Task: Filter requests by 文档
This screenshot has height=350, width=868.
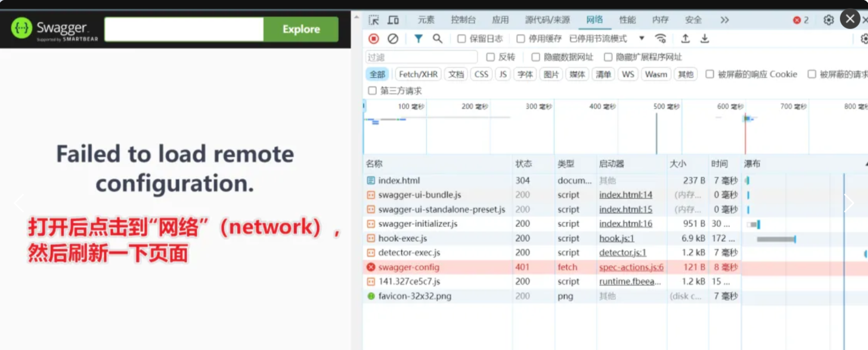Action: (456, 74)
